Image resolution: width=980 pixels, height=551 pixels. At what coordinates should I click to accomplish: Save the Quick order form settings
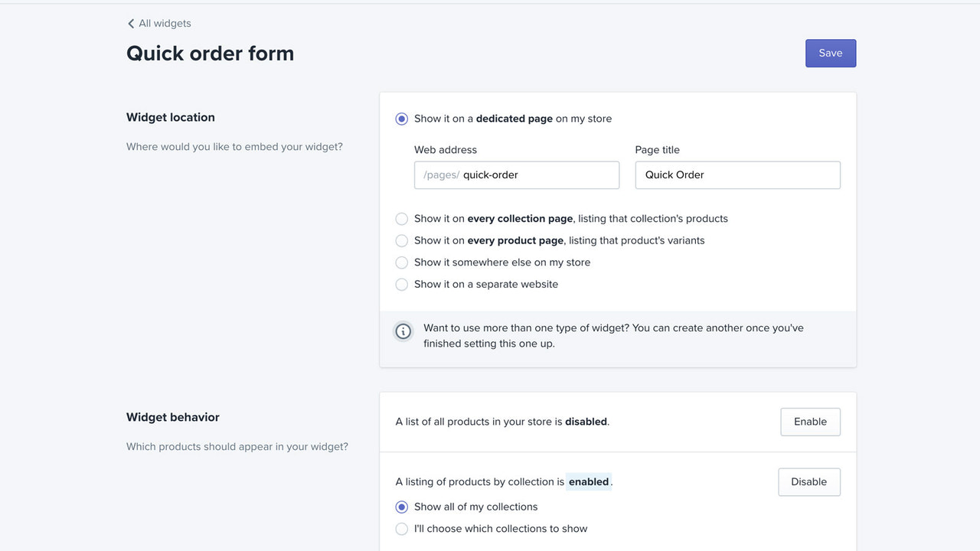(x=830, y=53)
